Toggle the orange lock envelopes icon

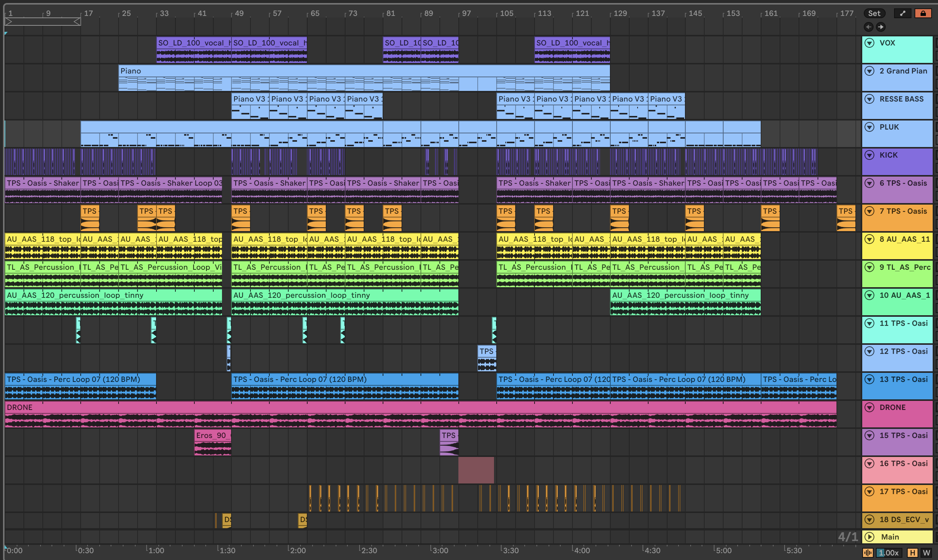click(x=923, y=13)
